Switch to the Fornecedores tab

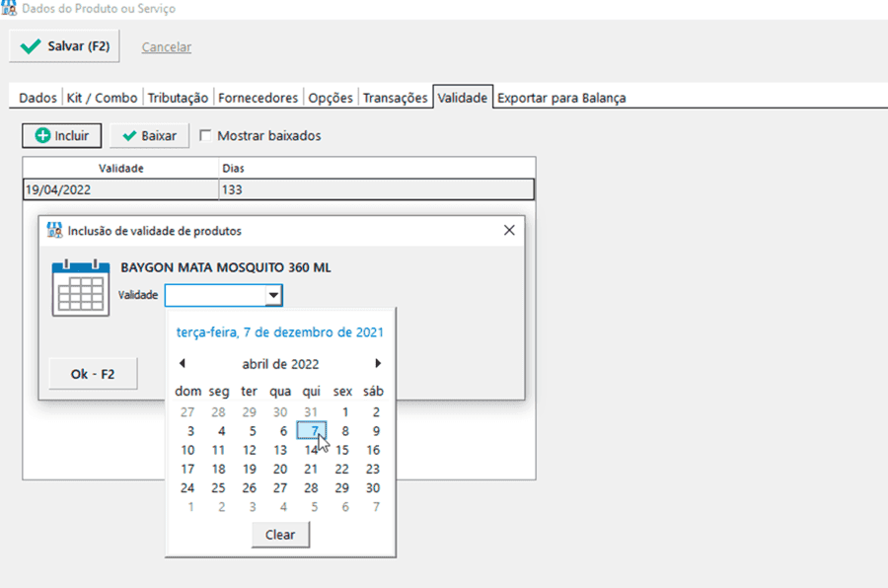258,98
